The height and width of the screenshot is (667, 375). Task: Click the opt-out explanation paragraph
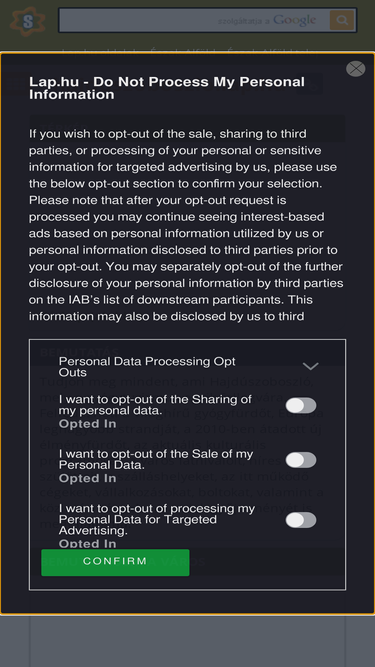[186, 225]
